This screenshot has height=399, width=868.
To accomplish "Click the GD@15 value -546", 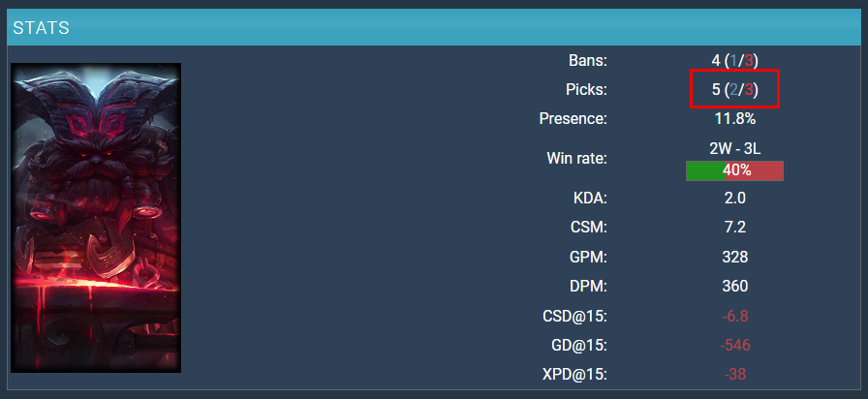I will pos(734,345).
